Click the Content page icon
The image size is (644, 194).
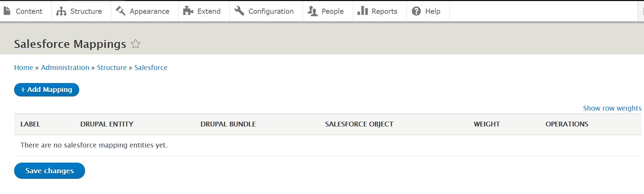pyautogui.click(x=7, y=11)
